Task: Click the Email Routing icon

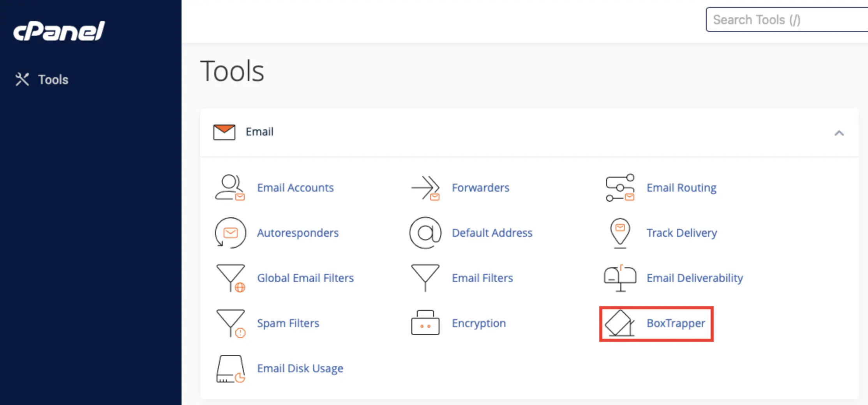Action: [x=620, y=188]
